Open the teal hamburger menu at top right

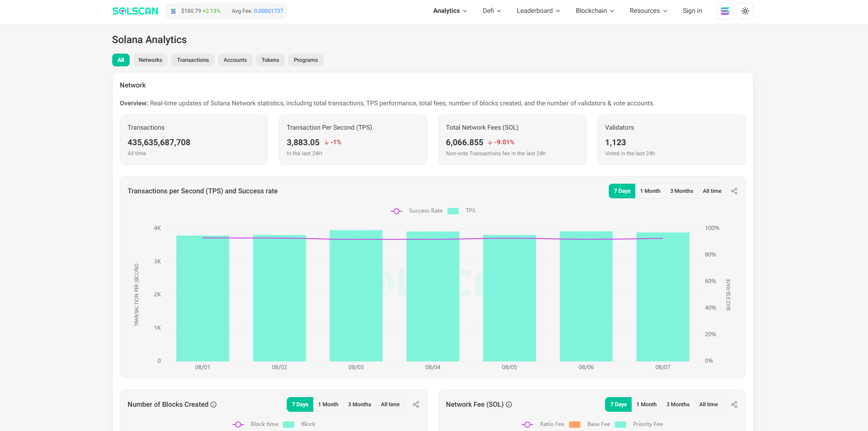pyautogui.click(x=725, y=11)
